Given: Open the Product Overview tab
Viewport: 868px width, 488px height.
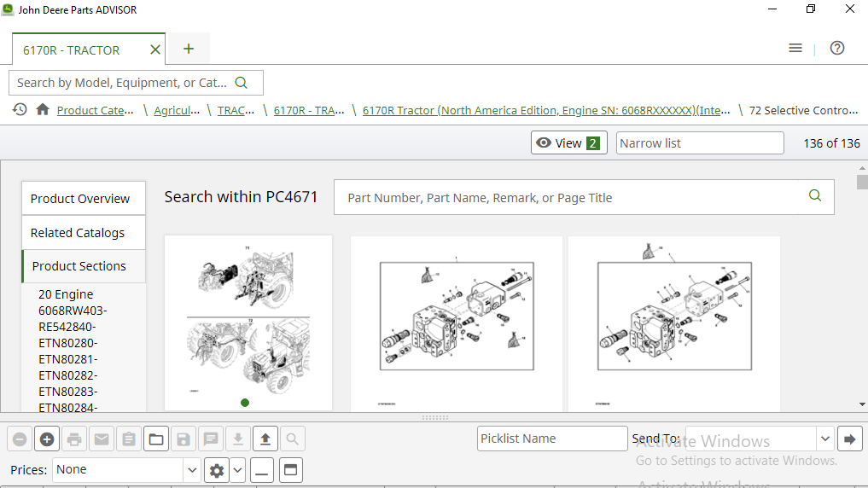Looking at the screenshot, I should tap(84, 198).
